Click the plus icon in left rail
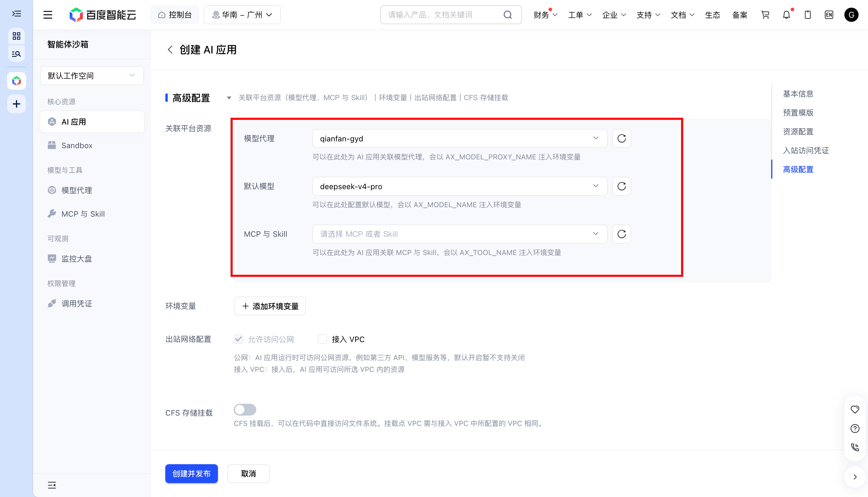868x497 pixels. [x=17, y=104]
